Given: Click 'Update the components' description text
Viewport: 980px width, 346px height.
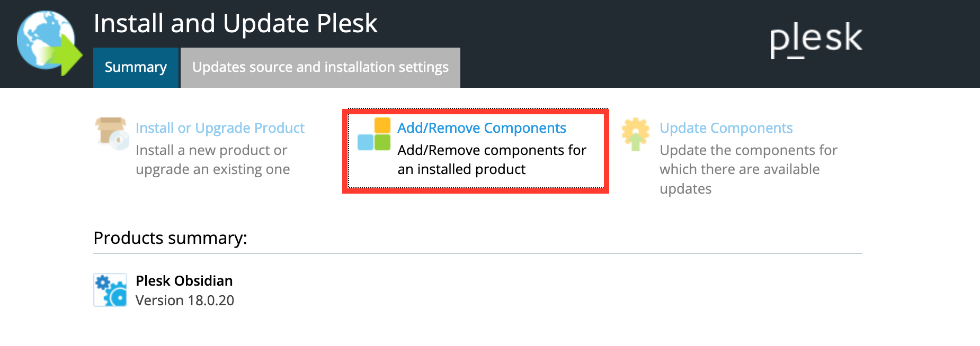Looking at the screenshot, I should click(x=749, y=169).
